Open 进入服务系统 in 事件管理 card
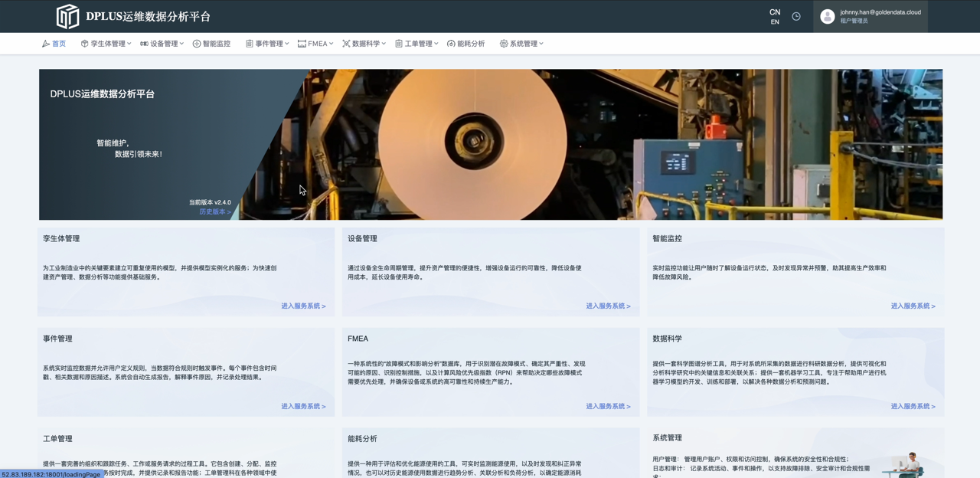The width and height of the screenshot is (980, 478). click(303, 407)
